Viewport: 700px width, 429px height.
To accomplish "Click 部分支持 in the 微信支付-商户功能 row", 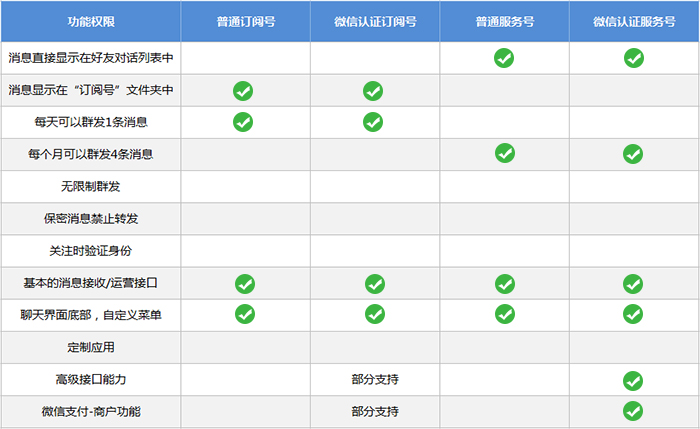I will pos(375,411).
